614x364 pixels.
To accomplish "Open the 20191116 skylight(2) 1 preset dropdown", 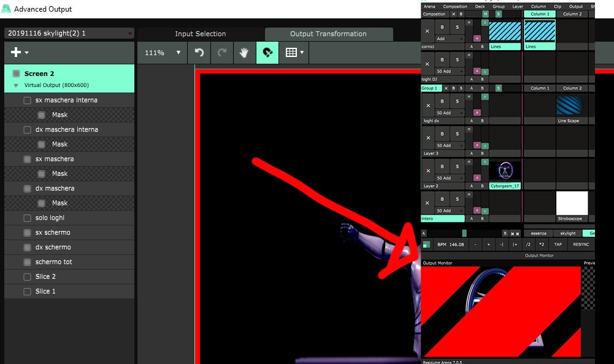I will (69, 33).
